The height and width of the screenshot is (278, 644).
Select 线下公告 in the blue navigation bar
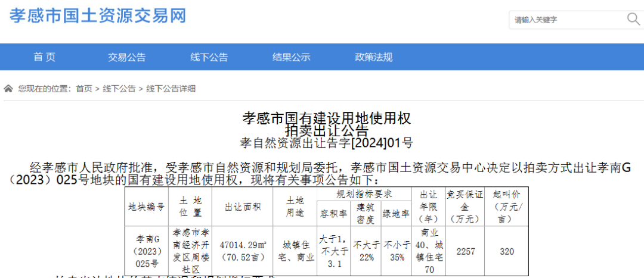(x=209, y=57)
